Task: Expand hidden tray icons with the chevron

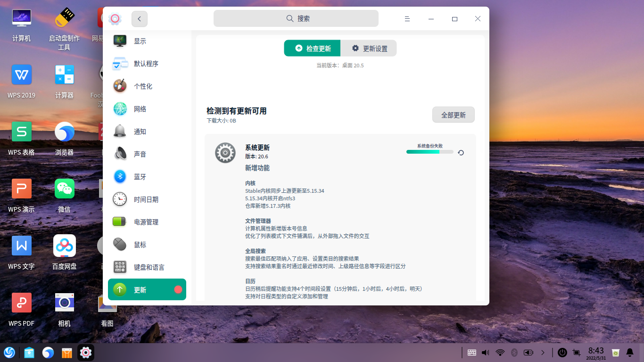Action: tap(543, 352)
